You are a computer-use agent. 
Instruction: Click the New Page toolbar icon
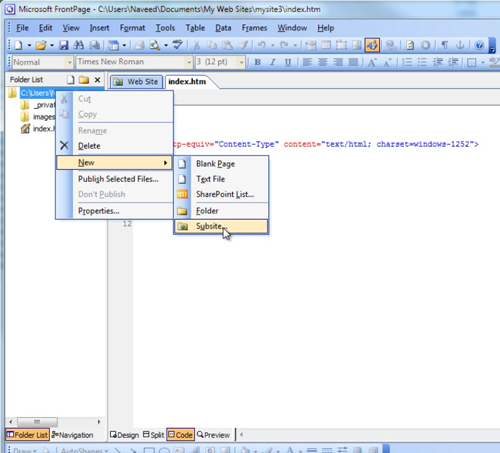coord(18,45)
